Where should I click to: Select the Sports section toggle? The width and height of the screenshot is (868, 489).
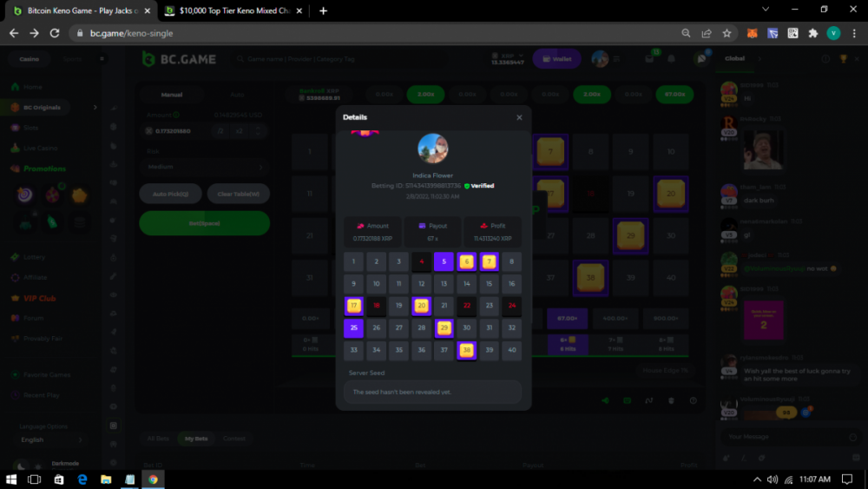tap(73, 59)
